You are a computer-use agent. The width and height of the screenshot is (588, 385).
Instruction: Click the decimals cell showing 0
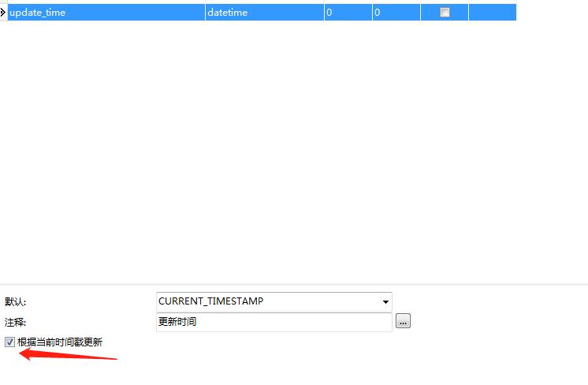coord(396,13)
